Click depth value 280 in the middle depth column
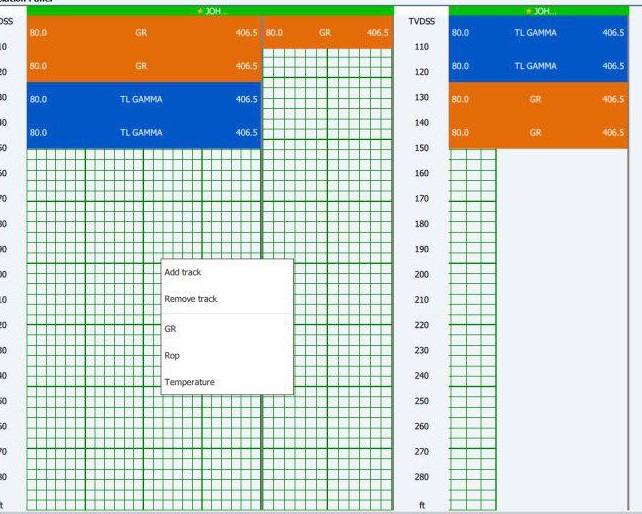Image resolution: width=642 pixels, height=514 pixels. click(x=421, y=477)
